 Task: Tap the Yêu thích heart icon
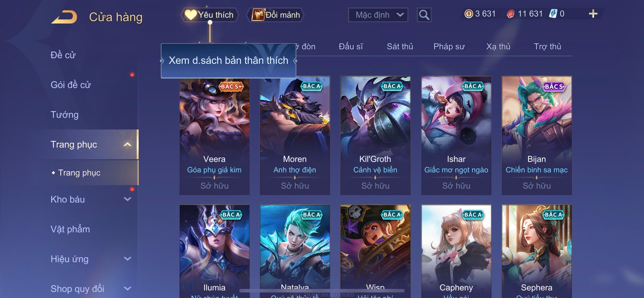coord(191,15)
